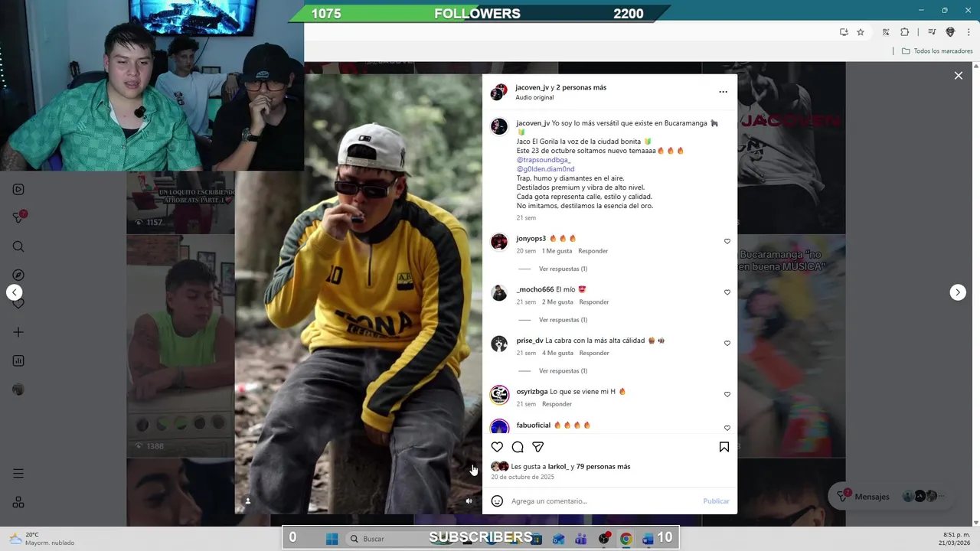Open the post options three-dot menu
Viewport: 980px width, 551px height.
pos(723,92)
